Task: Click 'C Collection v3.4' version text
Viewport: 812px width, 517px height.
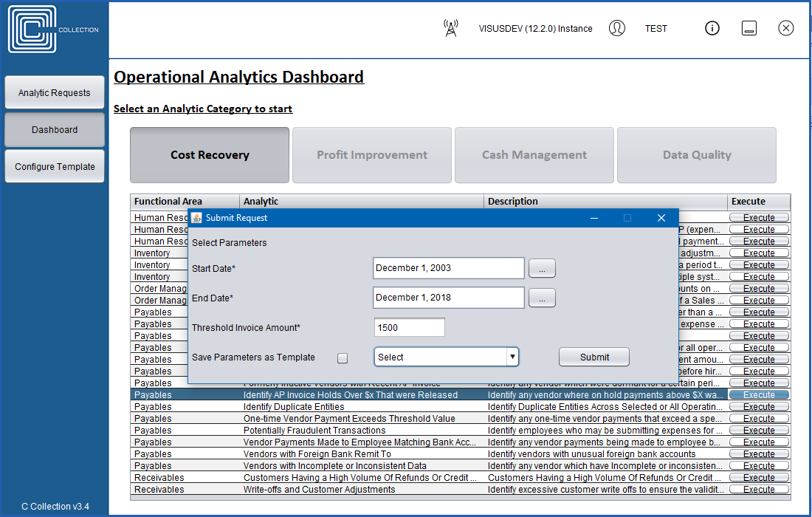Action: pyautogui.click(x=55, y=507)
